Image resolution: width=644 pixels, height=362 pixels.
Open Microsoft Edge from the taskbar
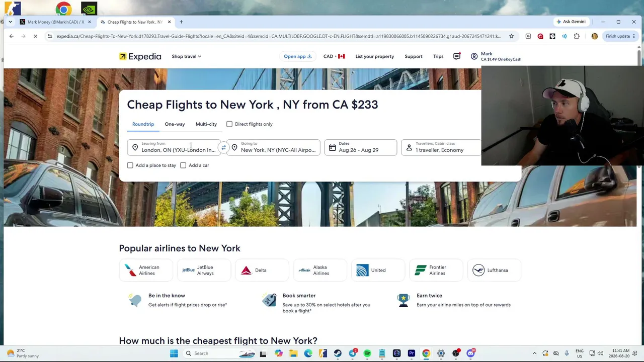click(x=308, y=353)
